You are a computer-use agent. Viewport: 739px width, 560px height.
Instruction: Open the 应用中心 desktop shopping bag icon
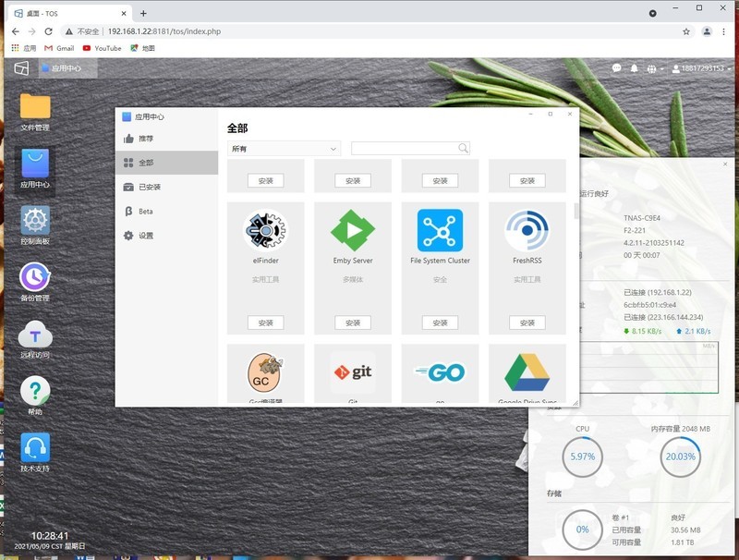point(35,163)
